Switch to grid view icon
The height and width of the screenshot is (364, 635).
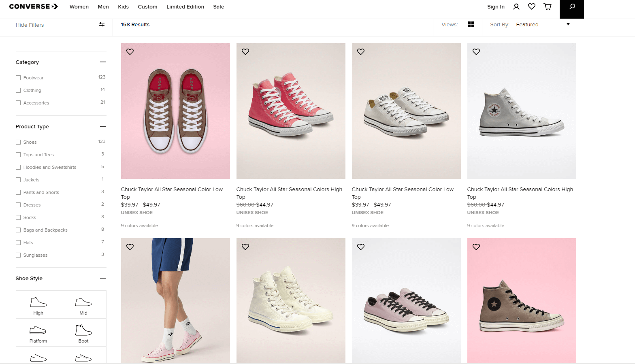pos(471,25)
